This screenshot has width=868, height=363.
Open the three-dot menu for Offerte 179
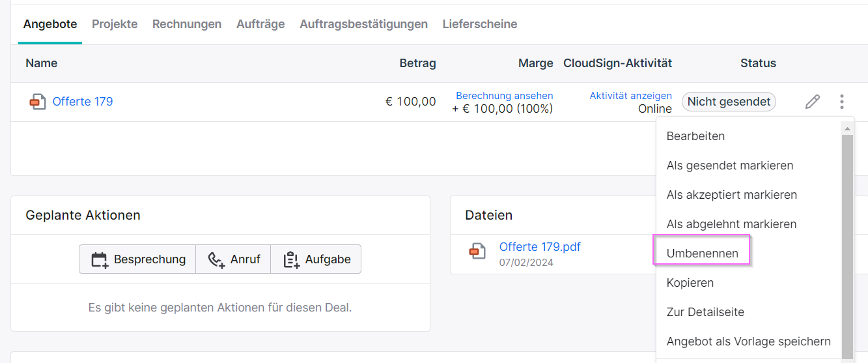(842, 102)
